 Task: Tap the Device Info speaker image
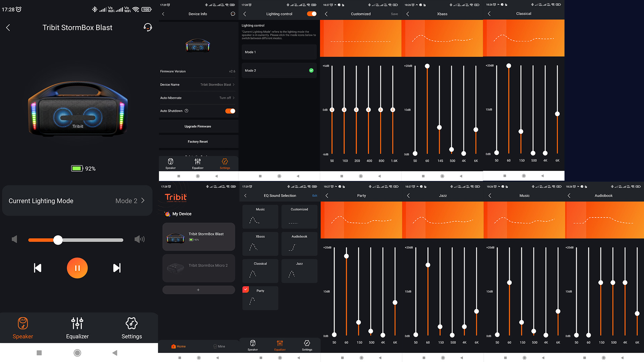click(198, 45)
